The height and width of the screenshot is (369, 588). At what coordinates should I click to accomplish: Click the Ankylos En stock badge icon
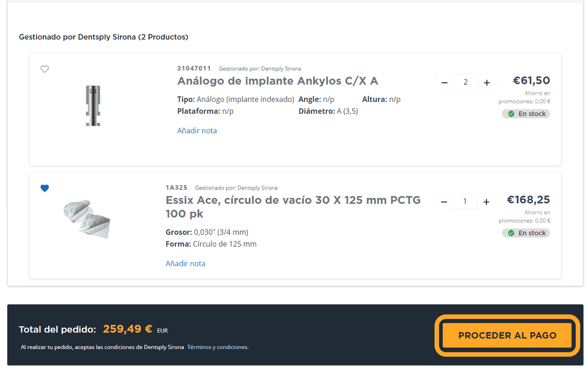[x=511, y=114]
